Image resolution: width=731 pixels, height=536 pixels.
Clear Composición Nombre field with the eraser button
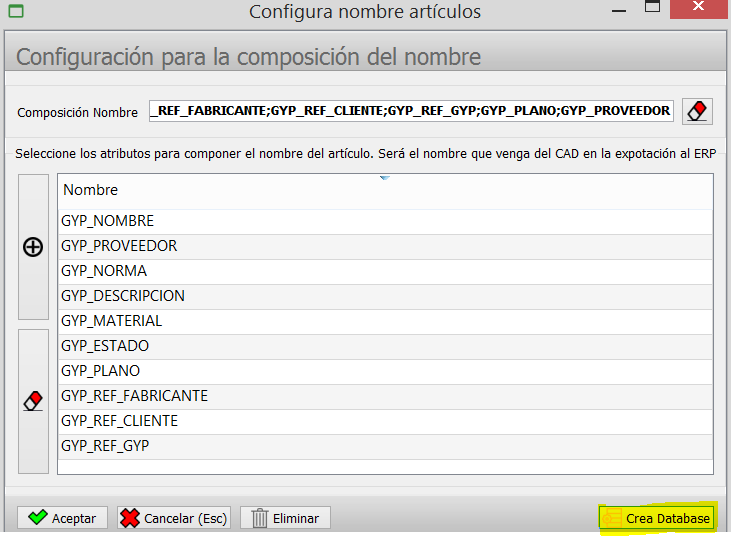coord(697,111)
